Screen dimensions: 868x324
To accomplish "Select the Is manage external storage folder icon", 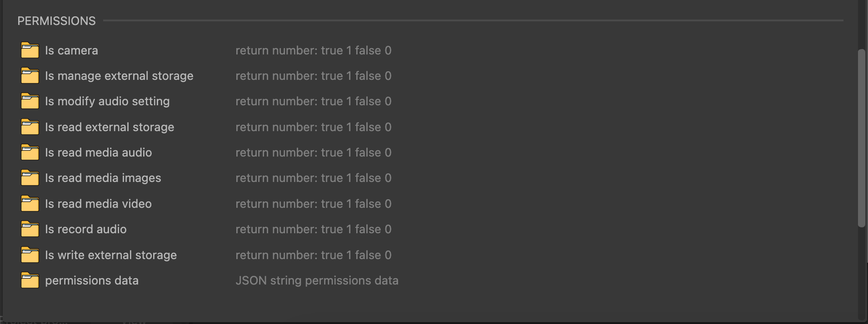I will coord(30,76).
